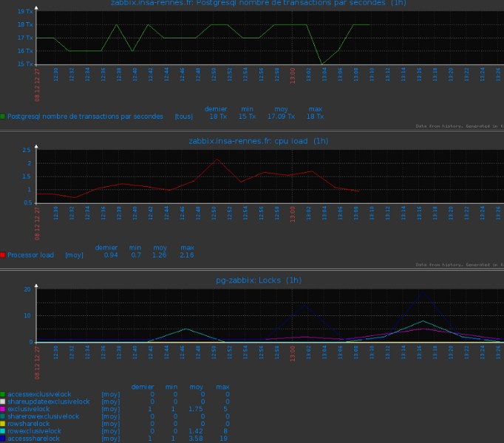Click the '08.12 12:27' start label on transactions graph
504x443 pixels.
point(37,85)
